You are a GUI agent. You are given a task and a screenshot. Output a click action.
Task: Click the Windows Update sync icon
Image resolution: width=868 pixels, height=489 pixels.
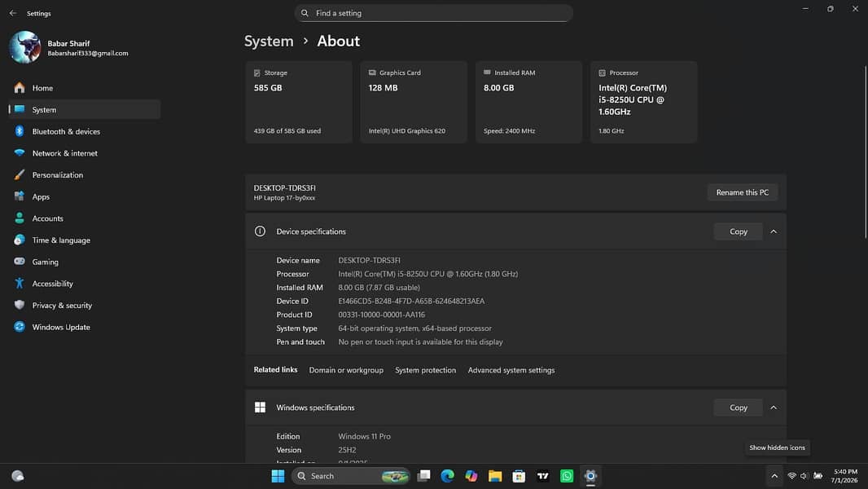point(20,327)
